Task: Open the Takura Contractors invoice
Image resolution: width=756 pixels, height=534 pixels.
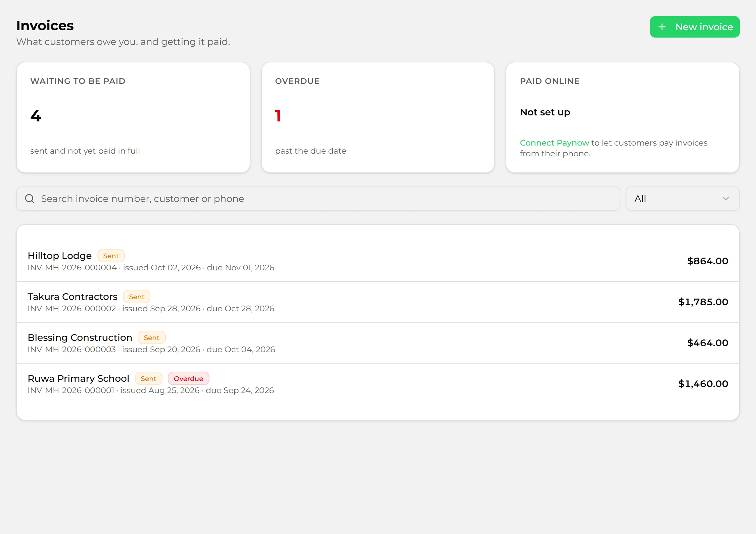Action: click(378, 302)
